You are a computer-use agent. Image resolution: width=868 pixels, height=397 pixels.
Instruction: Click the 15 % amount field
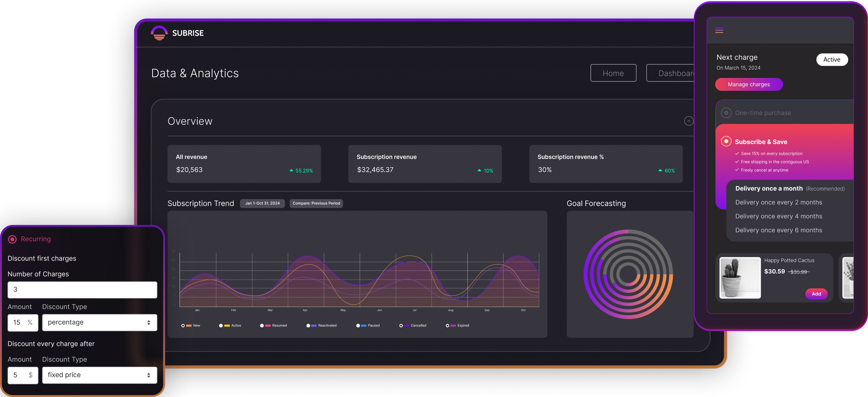(x=23, y=323)
